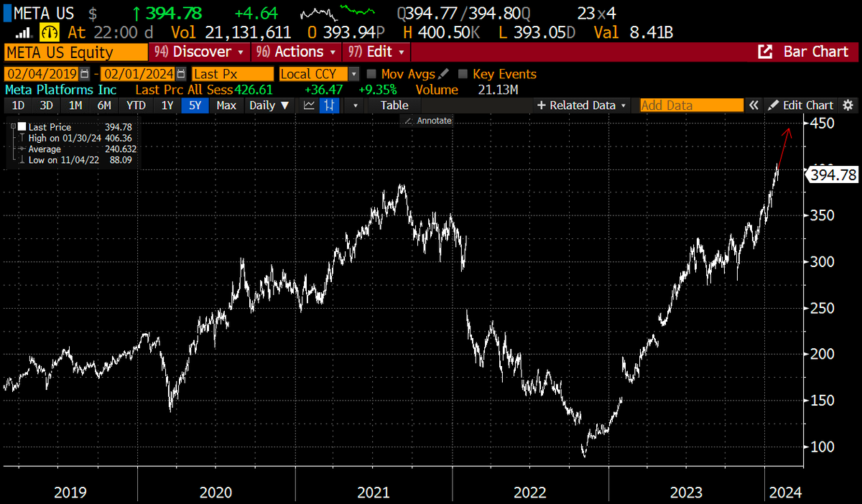Expand the Related Data dropdown
This screenshot has width=862, height=504.
pyautogui.click(x=581, y=105)
